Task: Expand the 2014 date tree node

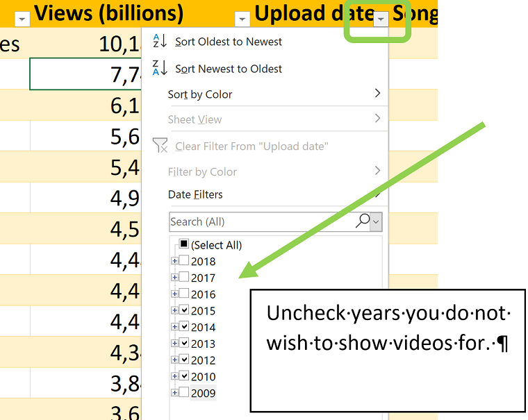Action: click(174, 327)
